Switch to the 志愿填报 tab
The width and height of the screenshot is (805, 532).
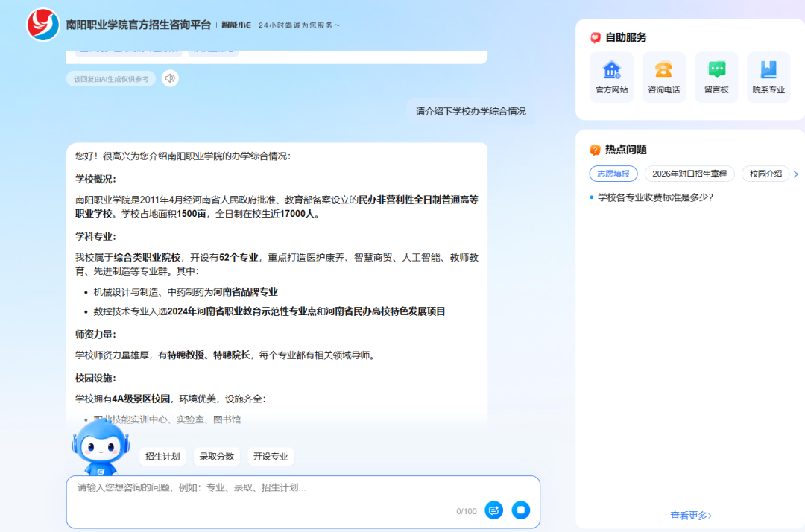pyautogui.click(x=613, y=174)
